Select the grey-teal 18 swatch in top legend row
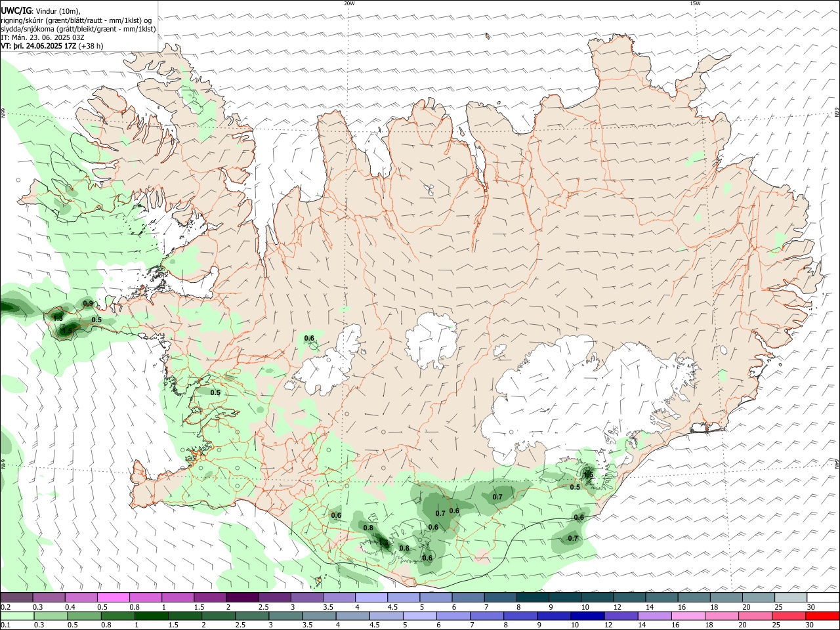 726,598
